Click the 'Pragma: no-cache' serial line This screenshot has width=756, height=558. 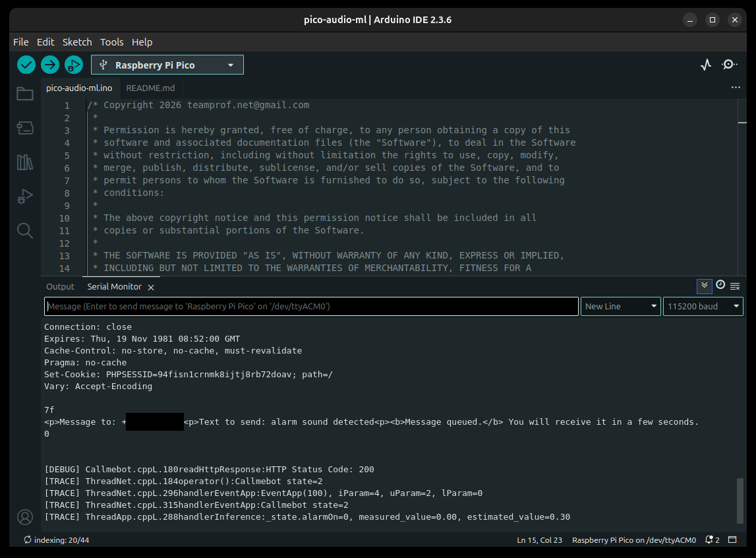tap(85, 363)
